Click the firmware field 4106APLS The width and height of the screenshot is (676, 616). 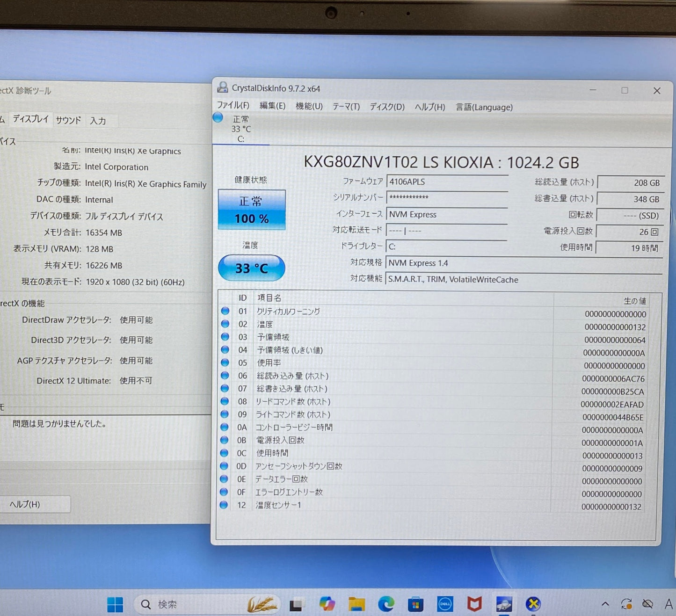tap(447, 181)
